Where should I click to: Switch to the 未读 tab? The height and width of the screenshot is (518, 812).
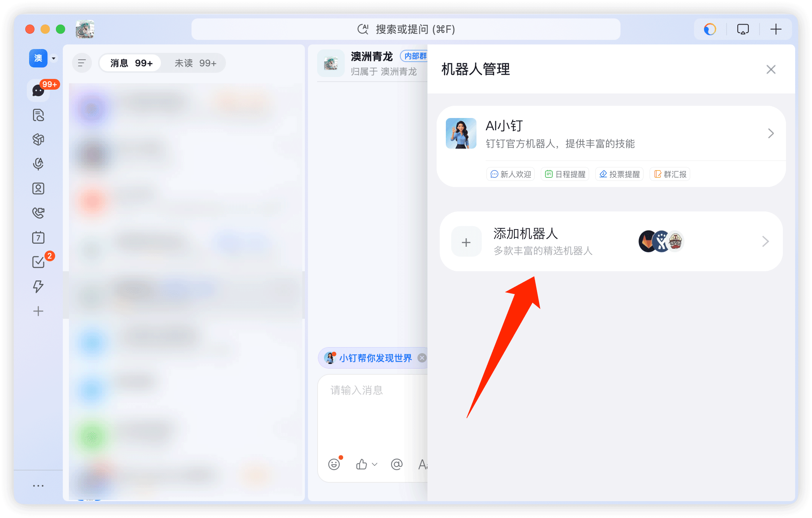196,63
